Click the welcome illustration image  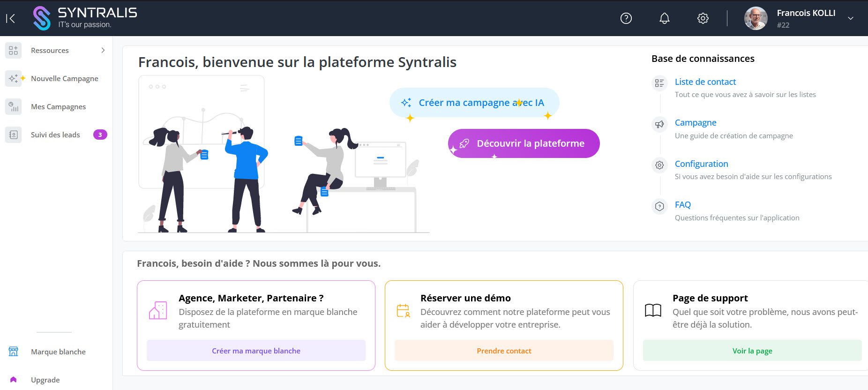click(284, 154)
